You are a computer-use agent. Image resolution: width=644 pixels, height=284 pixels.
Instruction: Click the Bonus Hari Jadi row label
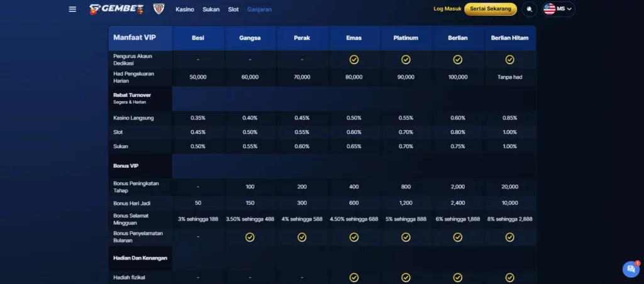(x=132, y=203)
